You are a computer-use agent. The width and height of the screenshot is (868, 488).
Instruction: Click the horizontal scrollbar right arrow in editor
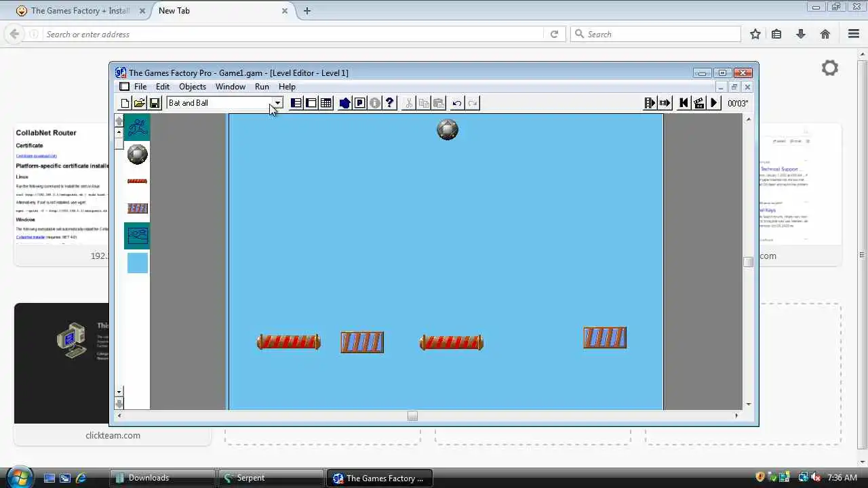(736, 415)
